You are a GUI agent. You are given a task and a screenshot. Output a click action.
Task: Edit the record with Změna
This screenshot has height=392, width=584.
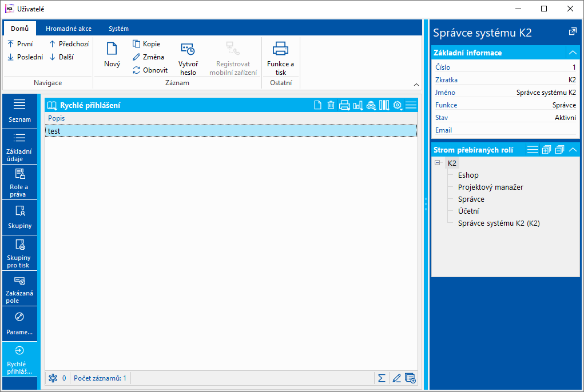point(148,57)
